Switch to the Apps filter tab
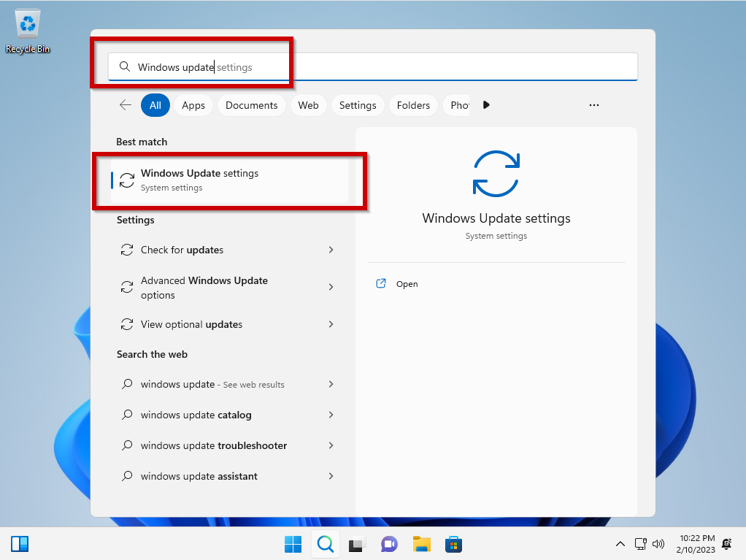746x560 pixels. (193, 105)
